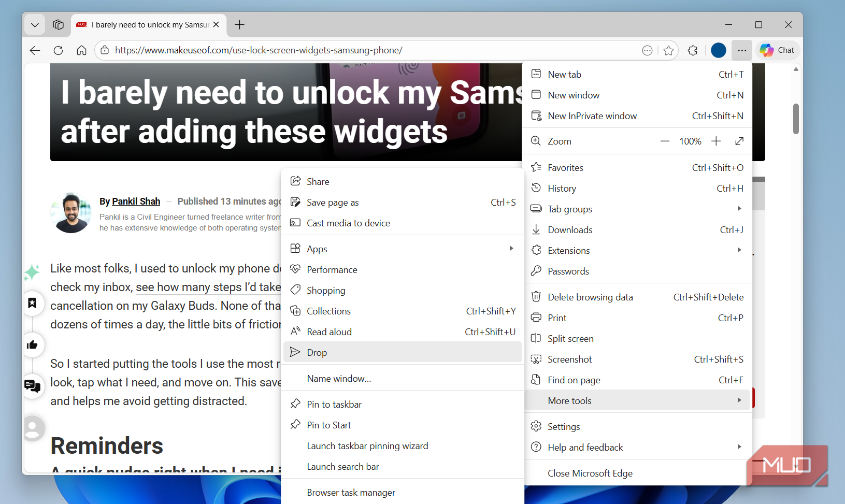Choose Screenshot from the Edge menu
Viewport: 845px width, 504px height.
(570, 359)
